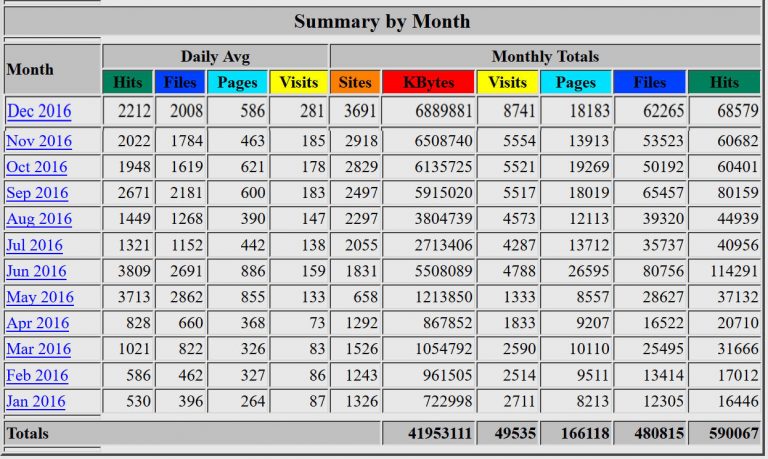Viewport: 768px width, 459px height.
Task: Click the Oct 2016 month link
Action: 38,167
